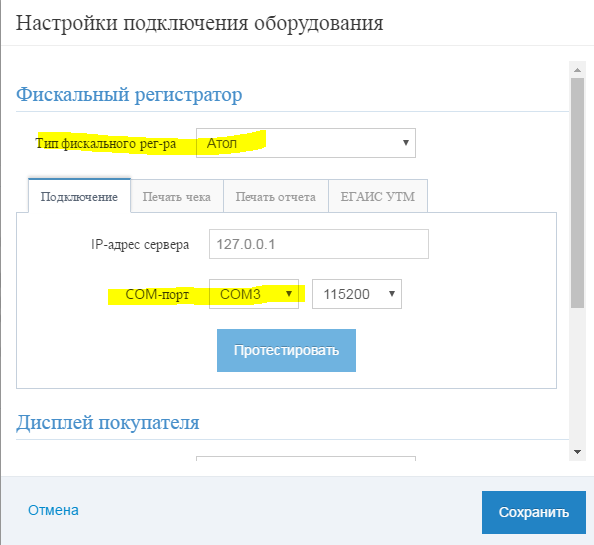Click the Фискальный регистратор section heading
This screenshot has width=594, height=545.
(x=129, y=94)
